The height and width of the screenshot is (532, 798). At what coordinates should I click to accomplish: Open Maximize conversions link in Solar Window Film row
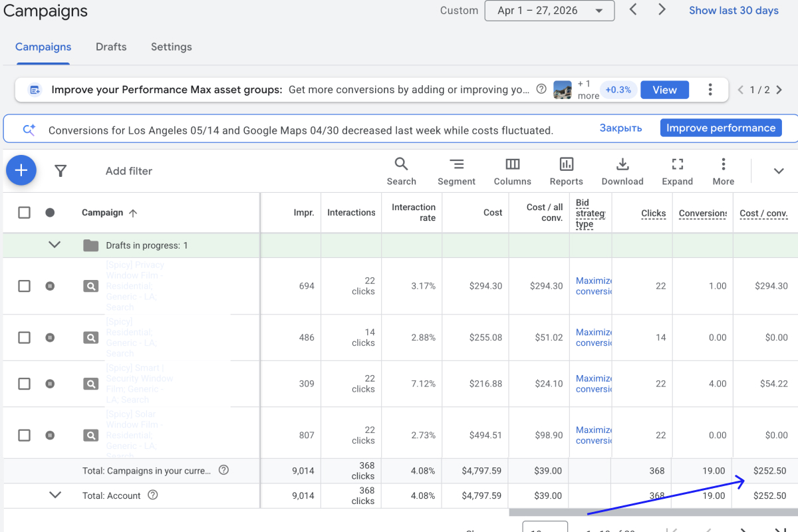[x=594, y=435]
